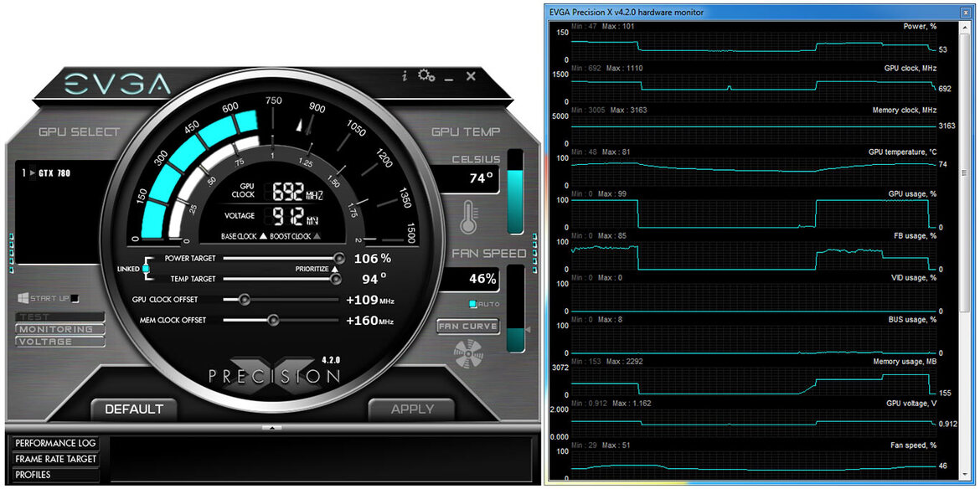Image resolution: width=980 pixels, height=489 pixels.
Task: Click the thermometer icon under GPU temp
Action: 467,216
